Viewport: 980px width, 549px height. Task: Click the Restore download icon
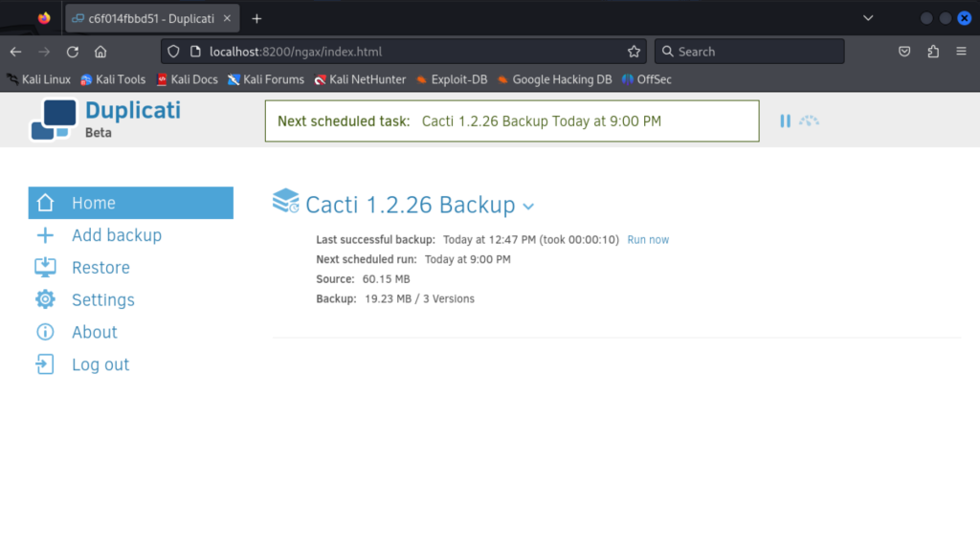(x=45, y=267)
